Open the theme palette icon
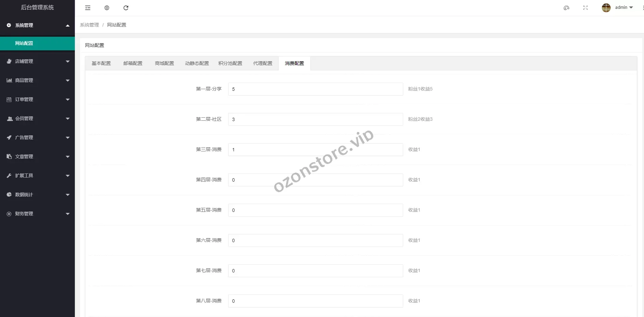Viewport: 644px width, 317px height. (x=566, y=8)
